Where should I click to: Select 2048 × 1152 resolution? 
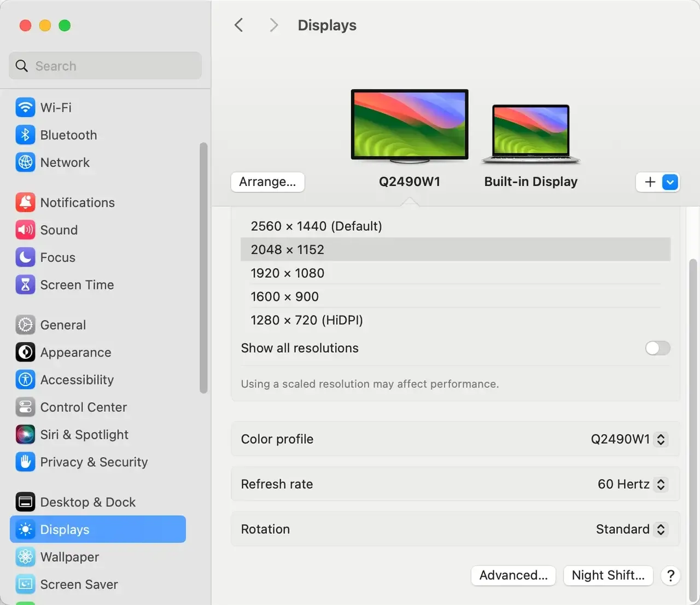456,249
